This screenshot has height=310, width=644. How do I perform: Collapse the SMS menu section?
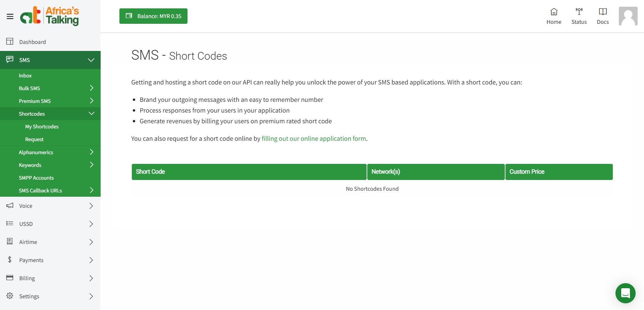91,60
